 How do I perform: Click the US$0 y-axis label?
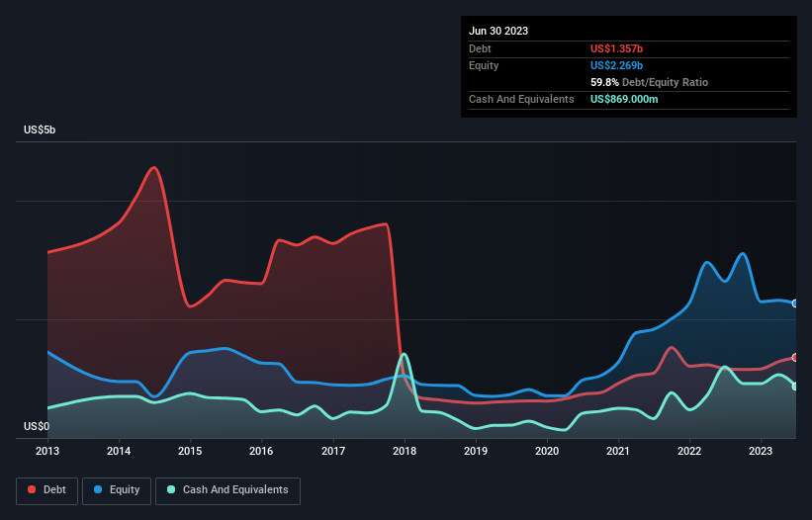[x=37, y=426]
